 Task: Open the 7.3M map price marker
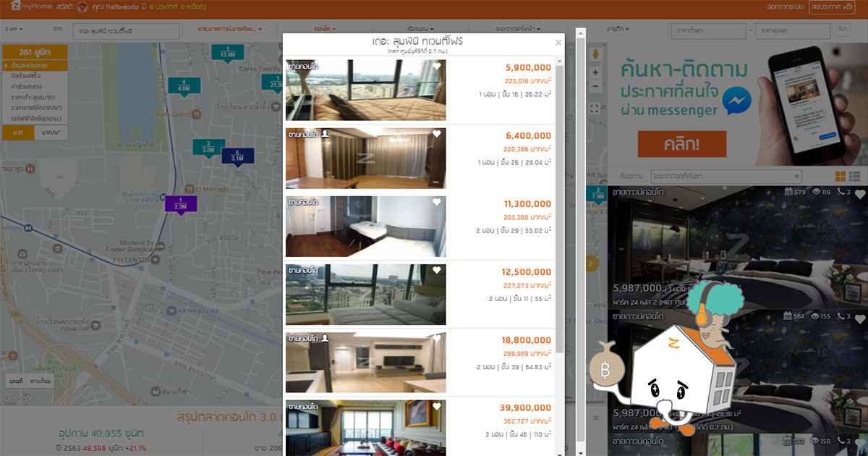point(597,195)
